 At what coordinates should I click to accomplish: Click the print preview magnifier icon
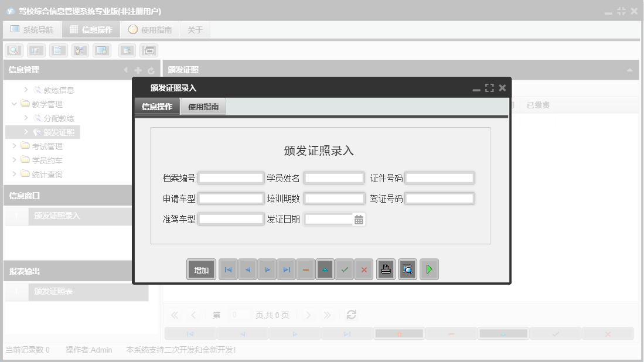pyautogui.click(x=407, y=269)
